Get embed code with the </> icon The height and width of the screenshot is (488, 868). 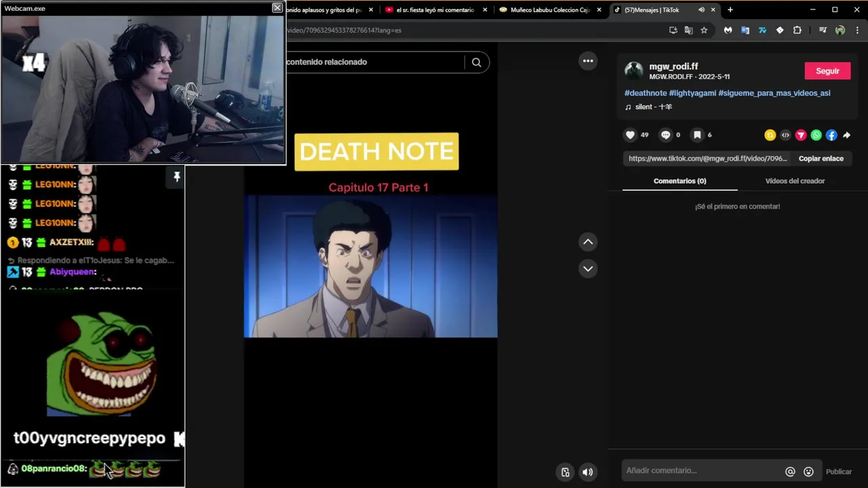pyautogui.click(x=785, y=135)
